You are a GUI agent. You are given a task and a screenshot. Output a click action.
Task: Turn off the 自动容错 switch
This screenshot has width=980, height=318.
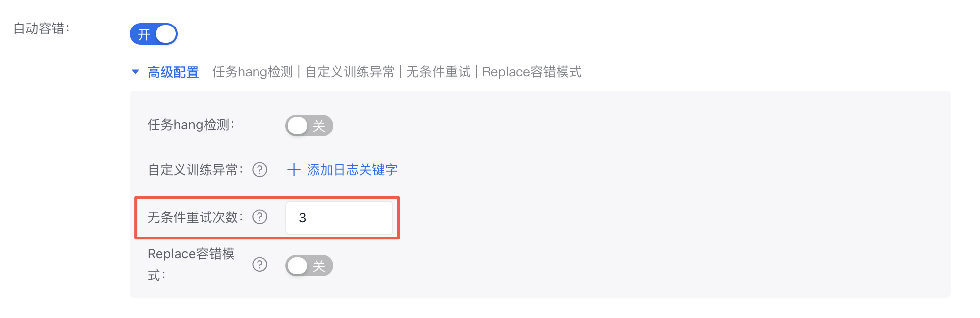click(154, 34)
